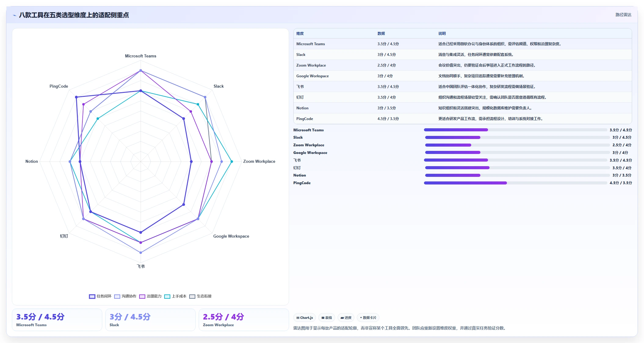644x343 pixels.
Task: Click the Google Workspace progress bar
Action: coord(517,152)
